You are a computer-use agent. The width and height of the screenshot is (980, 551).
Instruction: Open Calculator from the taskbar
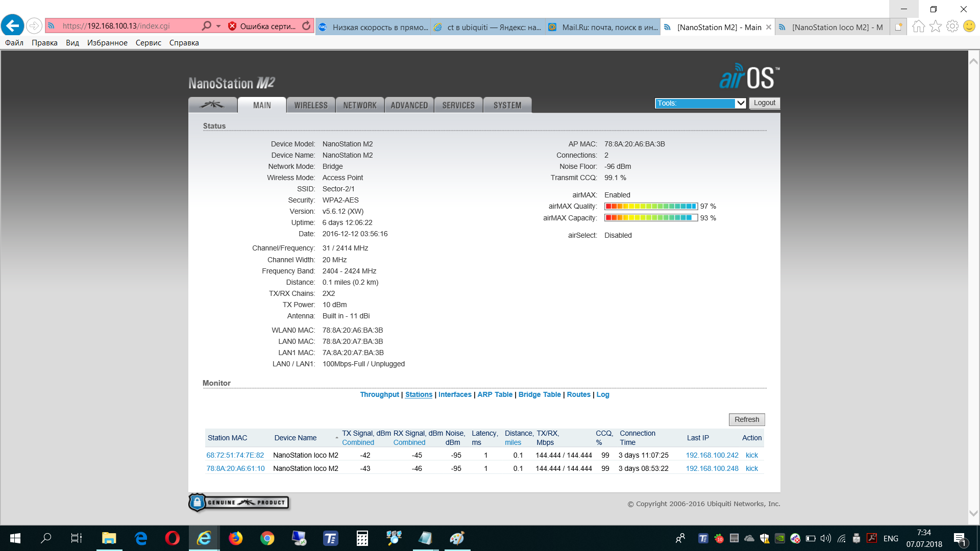coord(362,538)
